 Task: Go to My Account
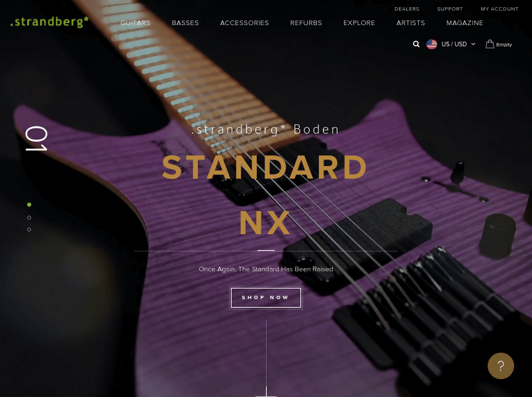(x=499, y=9)
